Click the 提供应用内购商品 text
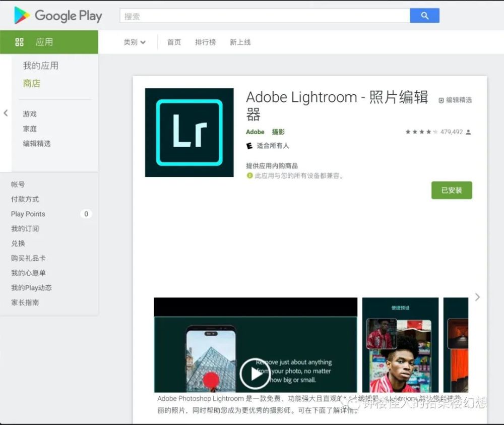 pos(272,166)
